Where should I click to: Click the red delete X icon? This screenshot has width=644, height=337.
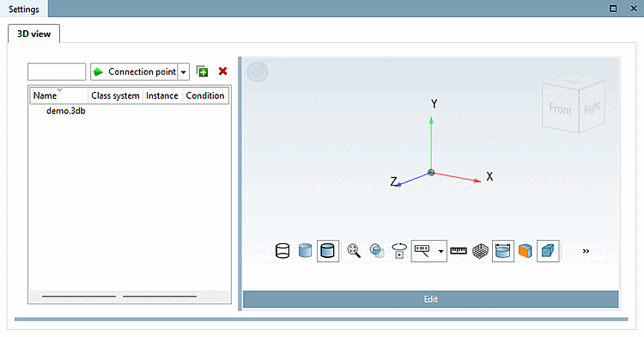(x=223, y=71)
